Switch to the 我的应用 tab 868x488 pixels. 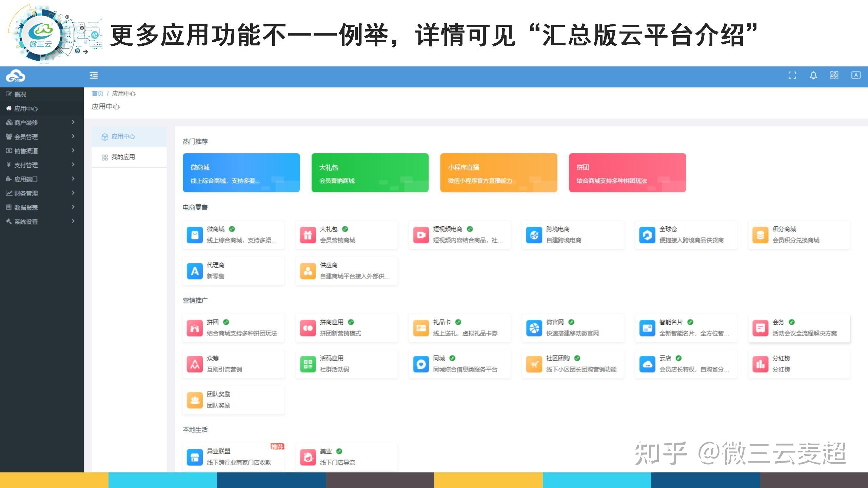pyautogui.click(x=123, y=157)
